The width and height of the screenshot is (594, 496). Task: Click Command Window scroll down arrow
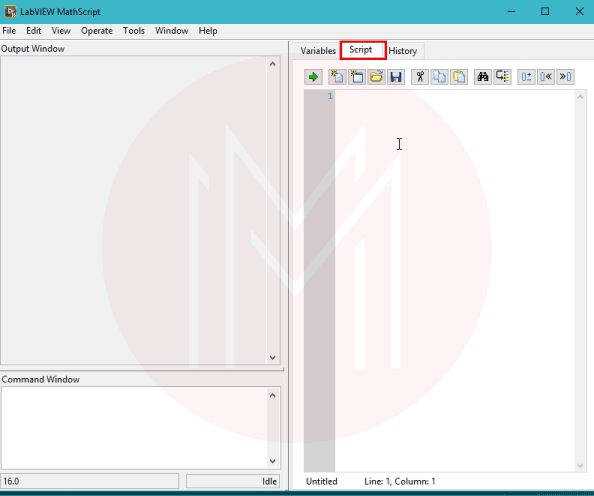[272, 461]
